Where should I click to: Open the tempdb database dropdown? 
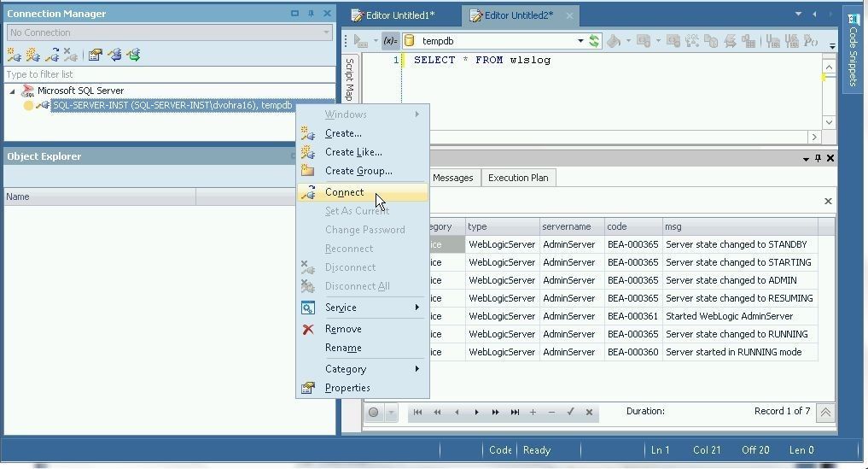[580, 41]
